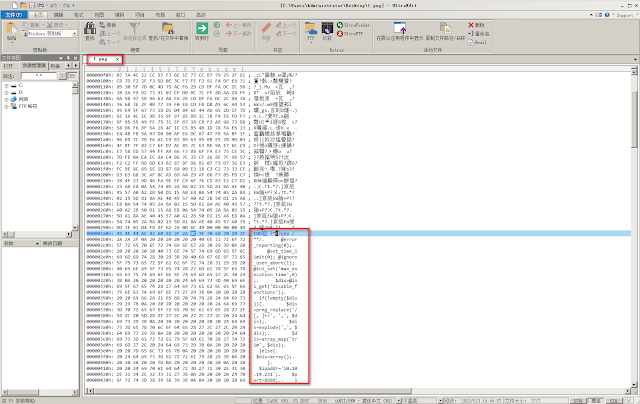
Task: Click the Redo arrow in quick access toolbar
Action: coord(67,5)
